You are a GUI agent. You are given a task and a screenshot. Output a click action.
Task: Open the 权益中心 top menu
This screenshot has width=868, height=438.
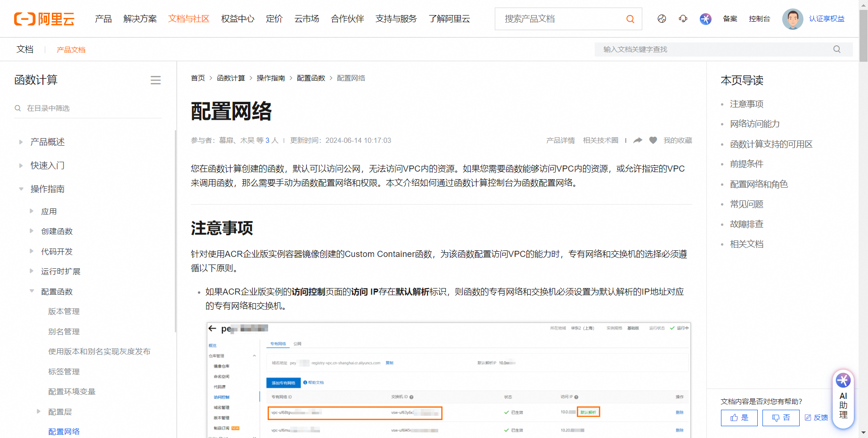[x=237, y=19]
